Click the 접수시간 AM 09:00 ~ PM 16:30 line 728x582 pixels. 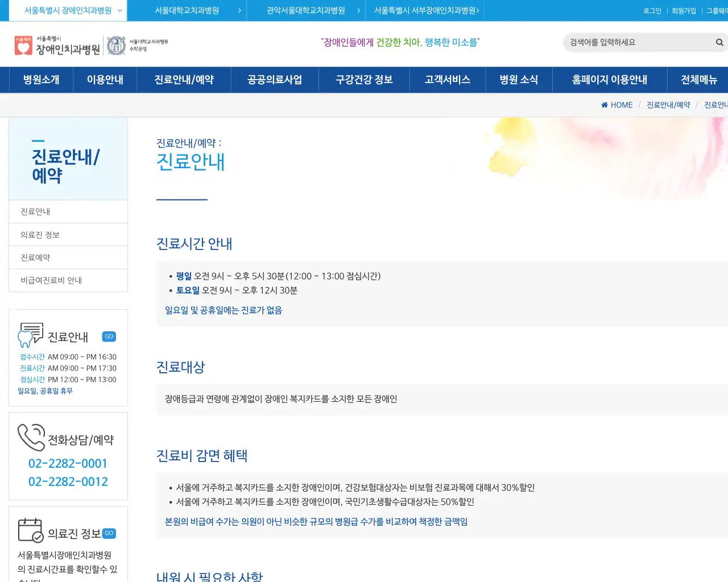(68, 357)
